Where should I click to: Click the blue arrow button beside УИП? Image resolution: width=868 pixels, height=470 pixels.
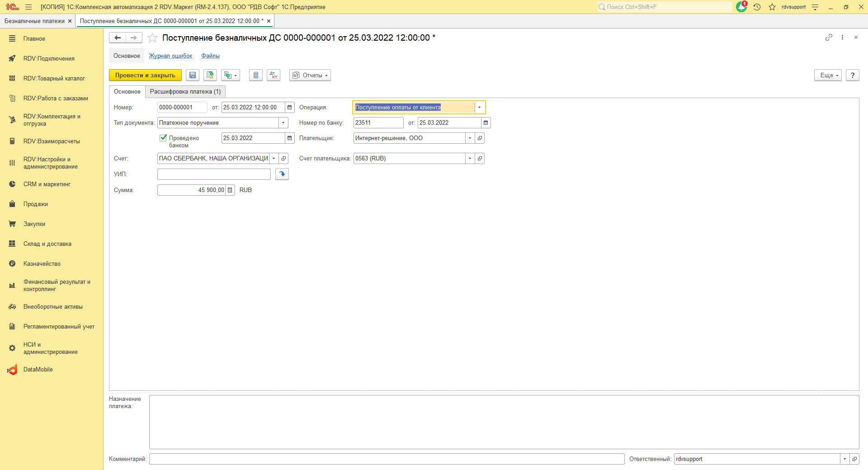pyautogui.click(x=282, y=174)
